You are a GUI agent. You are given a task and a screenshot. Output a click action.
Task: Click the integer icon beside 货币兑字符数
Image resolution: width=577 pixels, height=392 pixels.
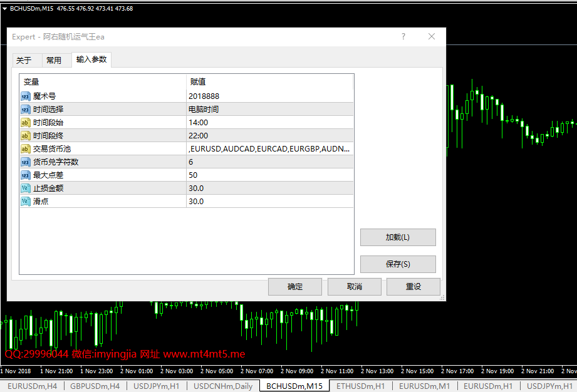(25, 162)
